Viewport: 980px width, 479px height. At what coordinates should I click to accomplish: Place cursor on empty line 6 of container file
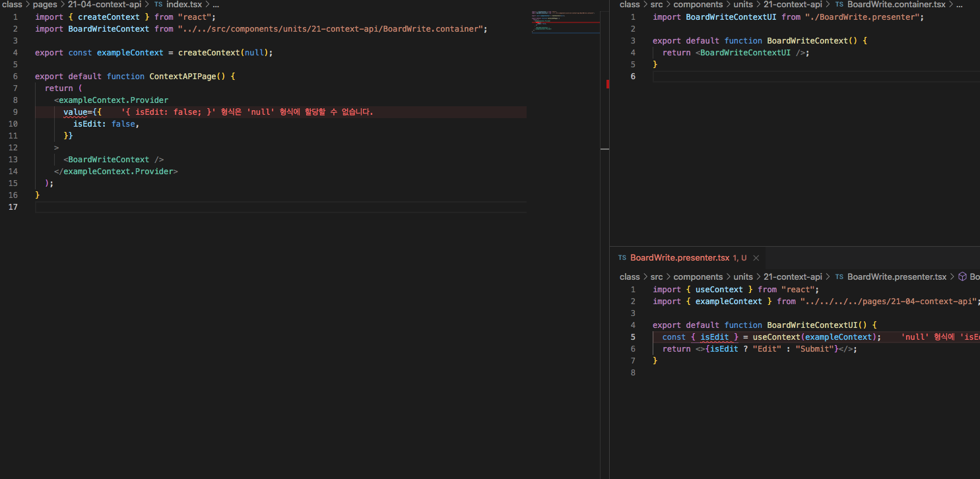coord(816,77)
